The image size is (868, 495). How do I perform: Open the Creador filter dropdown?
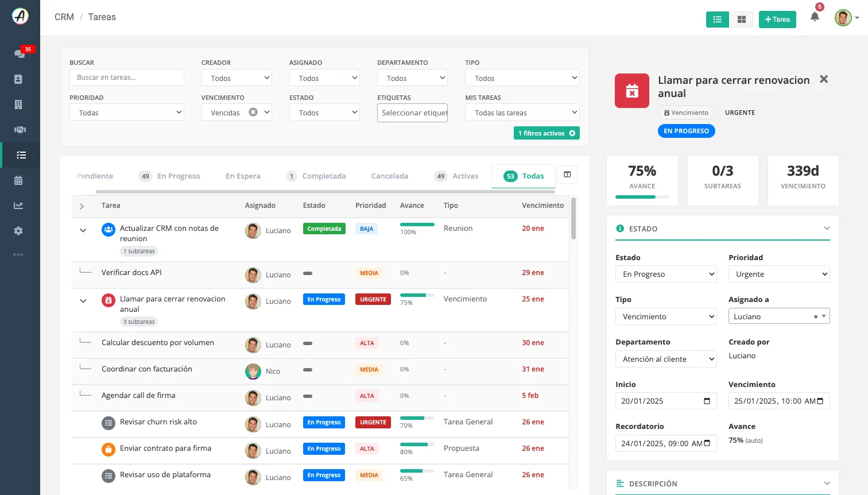point(237,78)
